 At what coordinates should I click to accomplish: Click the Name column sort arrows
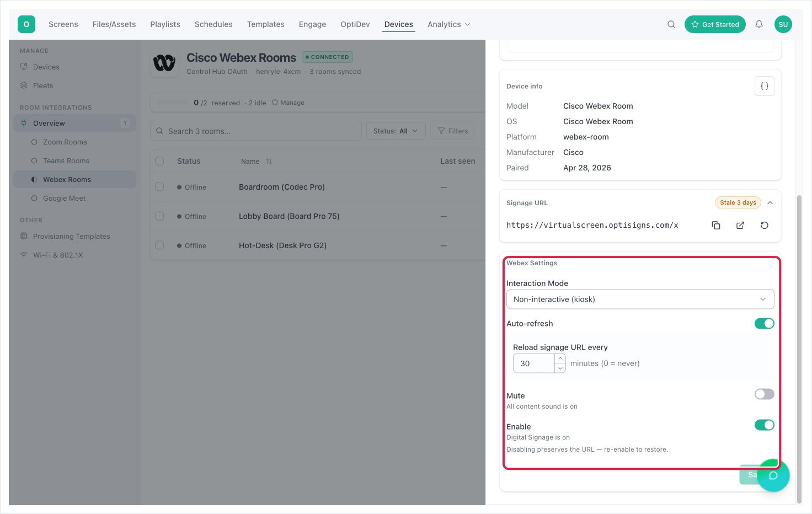(x=269, y=162)
